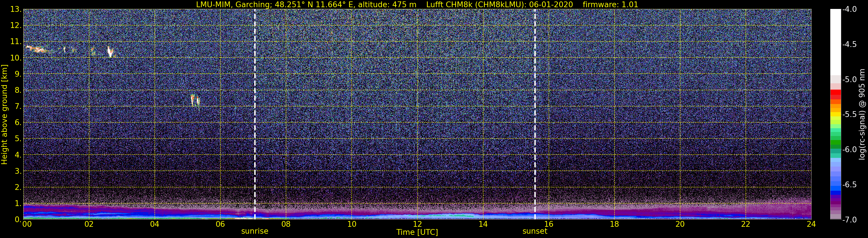Click the 3. tick on the height axis
This screenshot has width=868, height=238.
click(18, 171)
